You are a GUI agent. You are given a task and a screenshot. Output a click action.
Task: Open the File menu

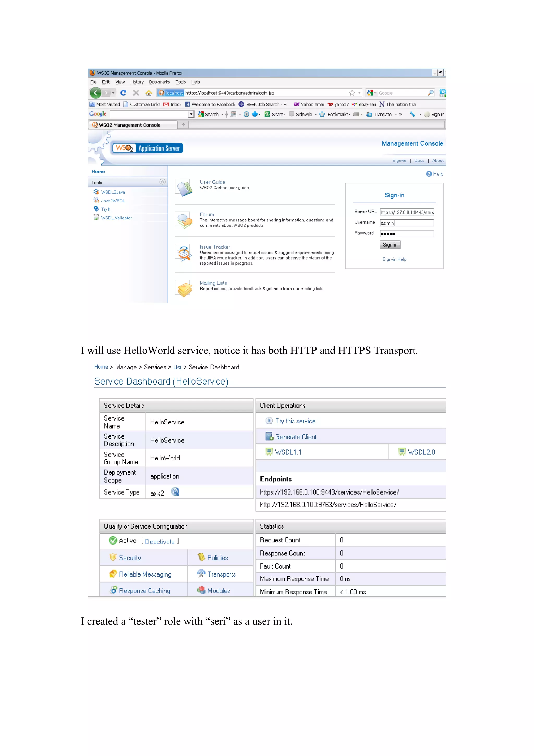[93, 82]
